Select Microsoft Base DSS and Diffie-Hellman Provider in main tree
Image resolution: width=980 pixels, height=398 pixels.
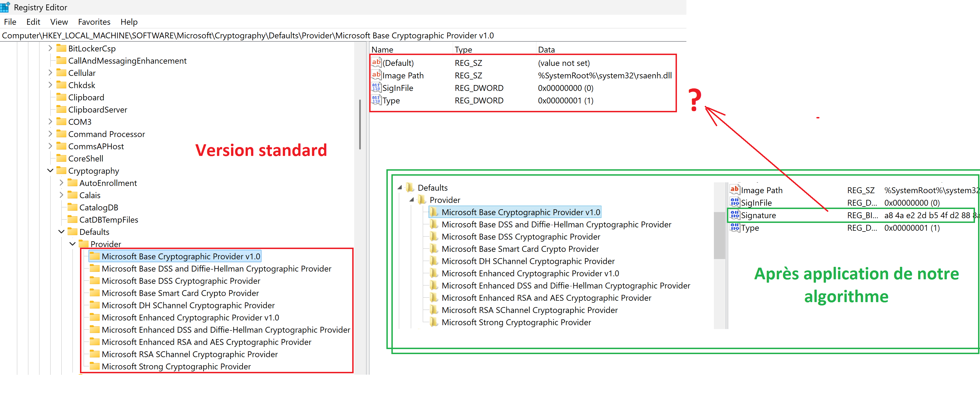tap(216, 269)
